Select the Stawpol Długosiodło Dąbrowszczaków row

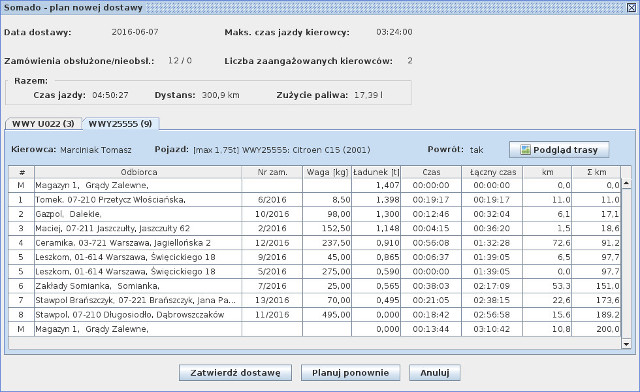click(x=314, y=315)
